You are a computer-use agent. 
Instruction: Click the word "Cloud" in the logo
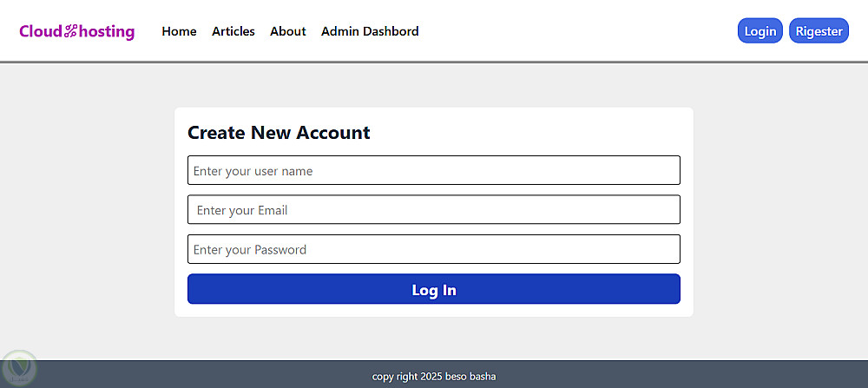coord(41,32)
